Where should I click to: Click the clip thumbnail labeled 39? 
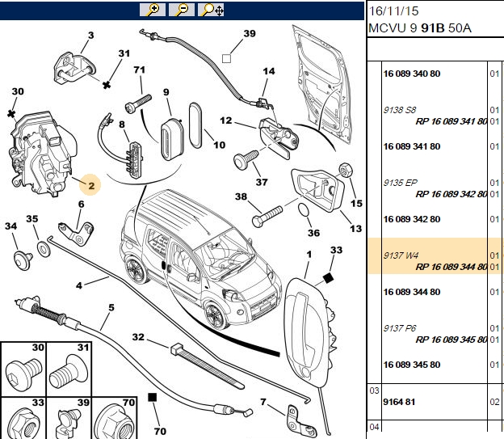(69, 419)
